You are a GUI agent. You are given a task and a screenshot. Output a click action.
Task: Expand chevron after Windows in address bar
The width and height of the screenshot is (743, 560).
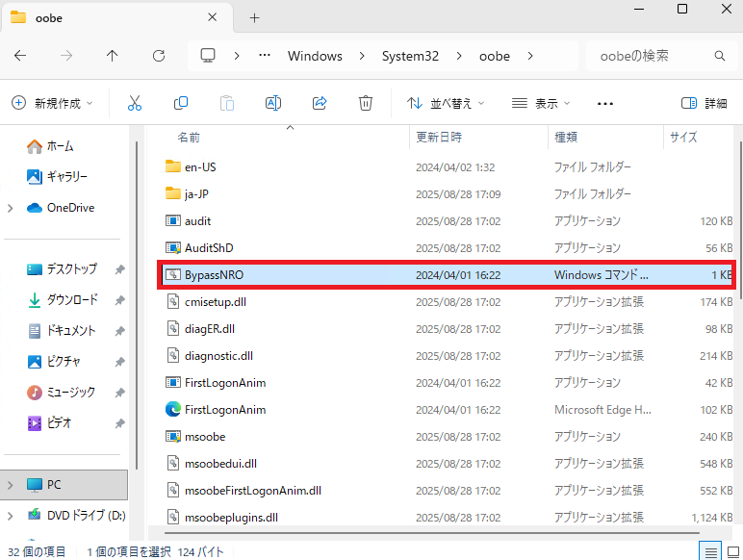(362, 56)
